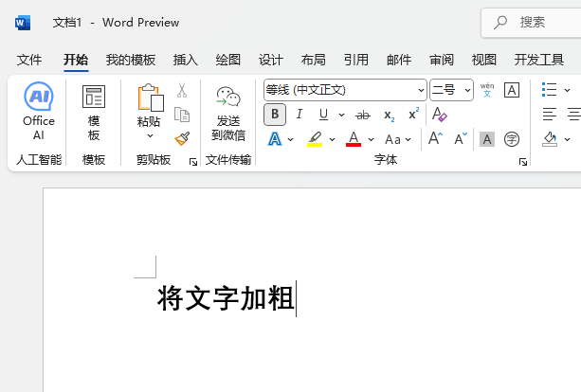Clear all formatting eraser icon

tap(440, 115)
